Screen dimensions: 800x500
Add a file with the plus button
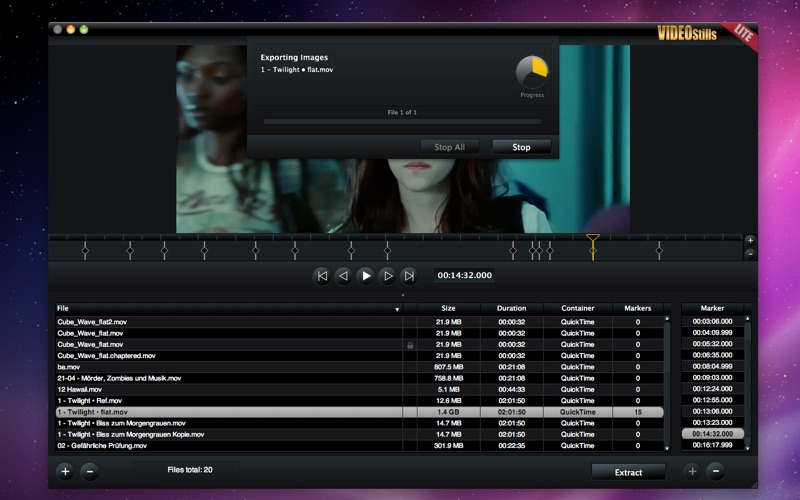pyautogui.click(x=65, y=471)
